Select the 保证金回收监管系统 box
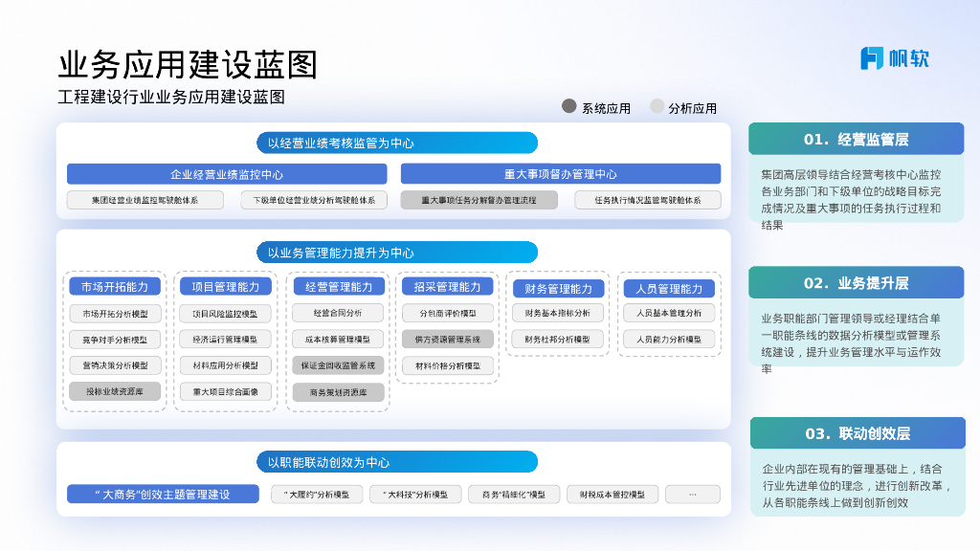Screen dimensions: 980x551 coord(338,364)
